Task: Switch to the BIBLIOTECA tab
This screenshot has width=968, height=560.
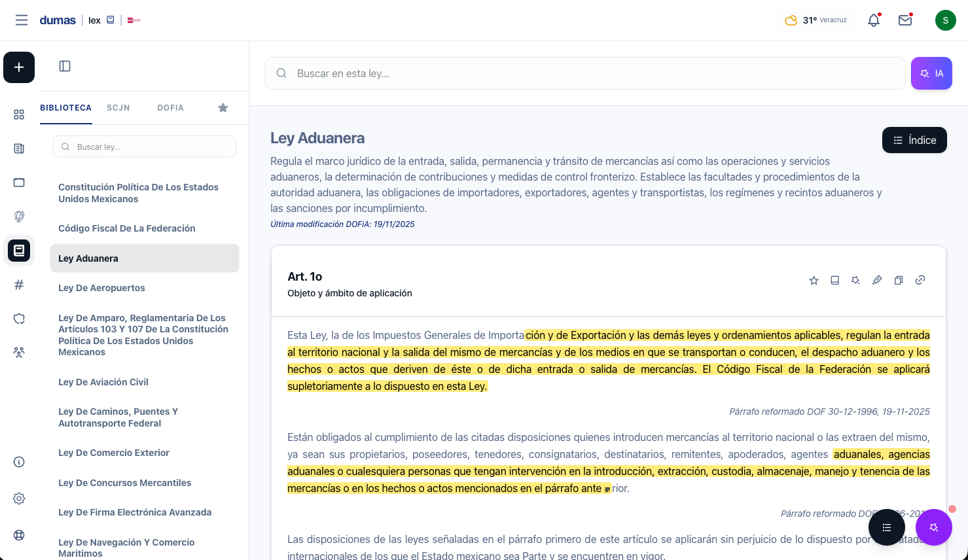Action: click(x=65, y=108)
